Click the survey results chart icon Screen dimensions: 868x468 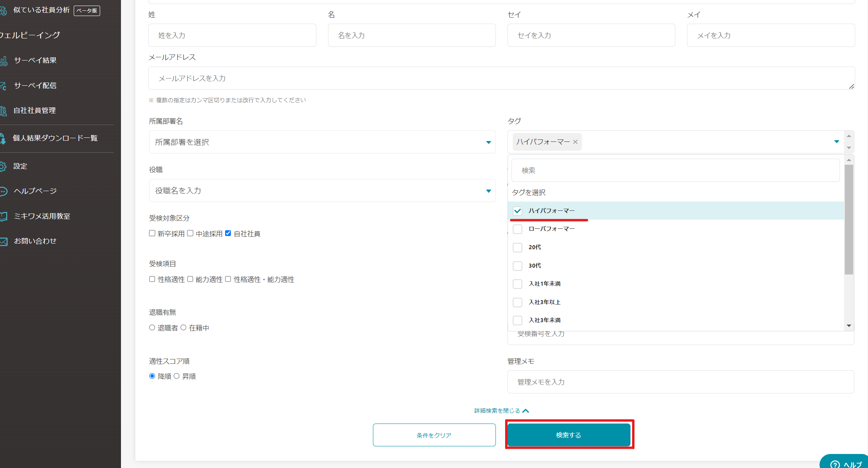point(4,61)
